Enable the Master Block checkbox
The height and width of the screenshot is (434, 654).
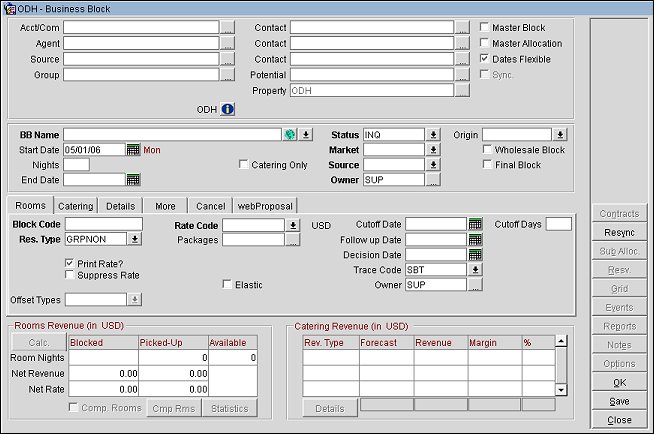[485, 28]
